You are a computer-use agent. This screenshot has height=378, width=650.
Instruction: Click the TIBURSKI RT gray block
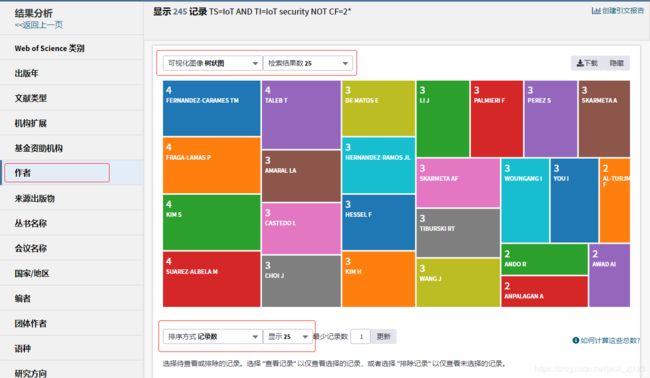pyautogui.click(x=458, y=233)
